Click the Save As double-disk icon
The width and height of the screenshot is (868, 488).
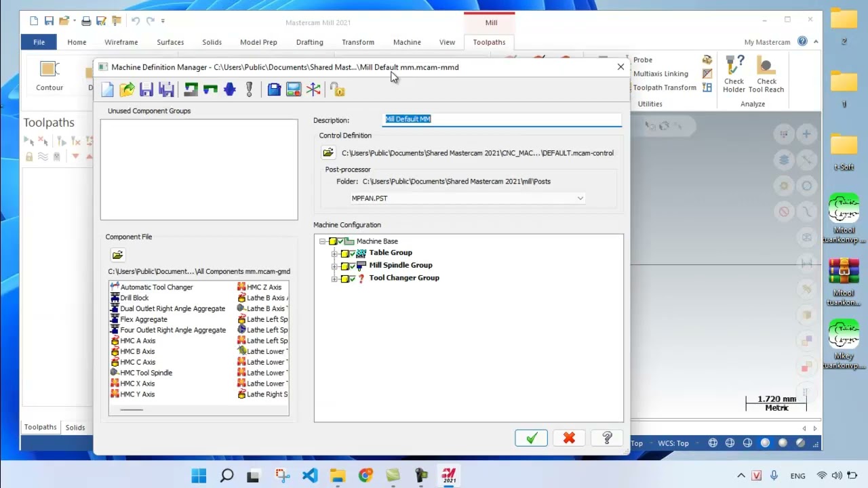(166, 89)
